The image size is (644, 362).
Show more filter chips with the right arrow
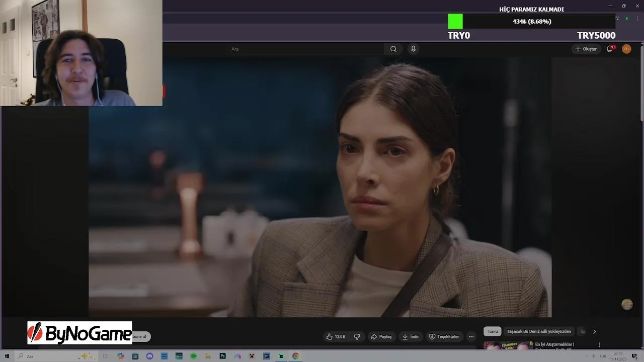tap(594, 331)
